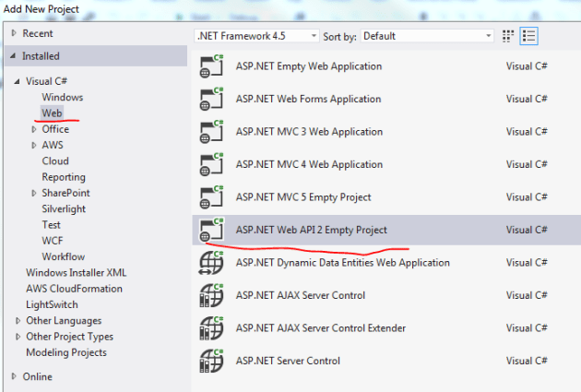Expand the Recent section
This screenshot has width=581, height=392.
[x=14, y=33]
